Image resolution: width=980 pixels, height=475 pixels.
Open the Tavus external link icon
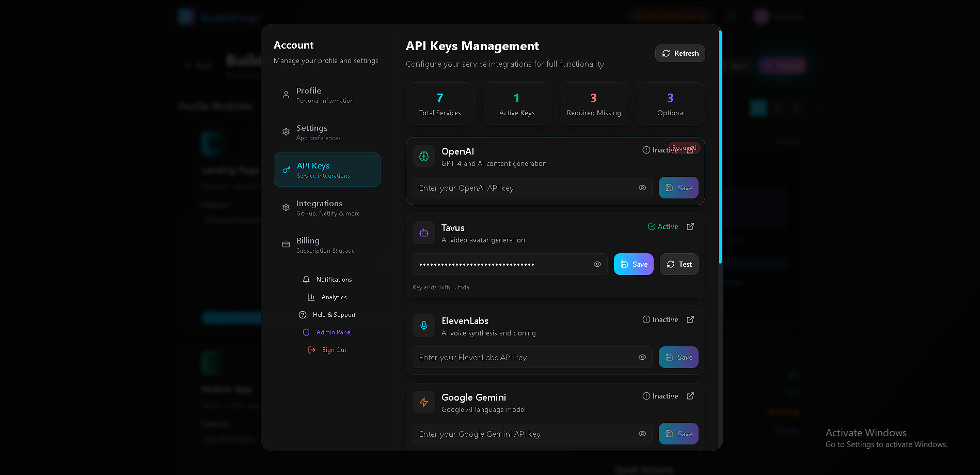[x=690, y=226]
